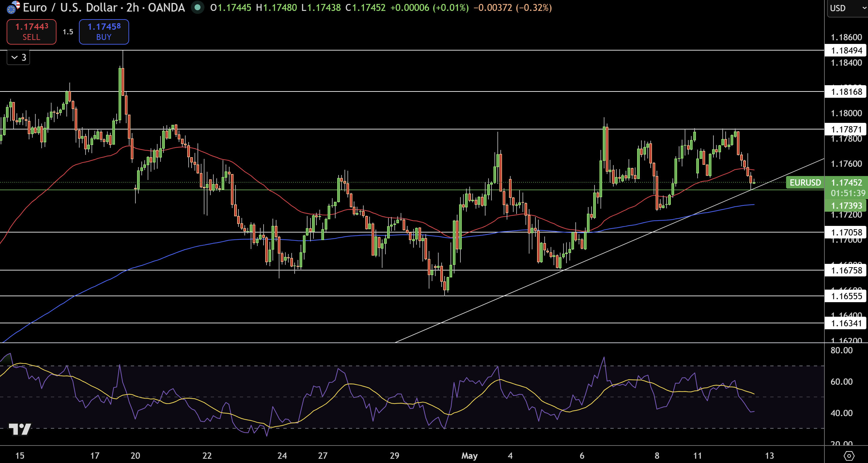
Task: Click the 13 date label on time axis
Action: (x=769, y=456)
